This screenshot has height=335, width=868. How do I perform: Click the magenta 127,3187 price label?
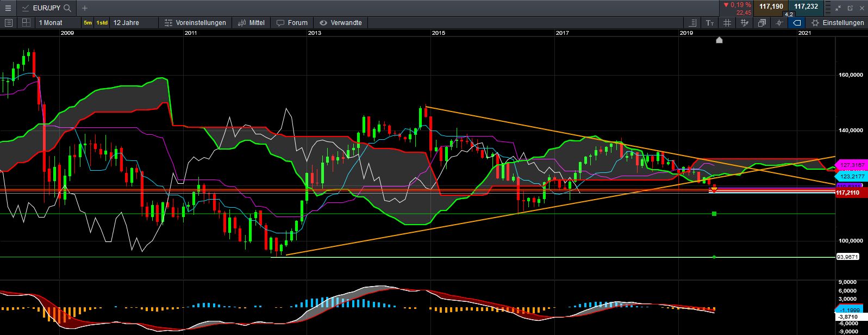click(x=852, y=165)
